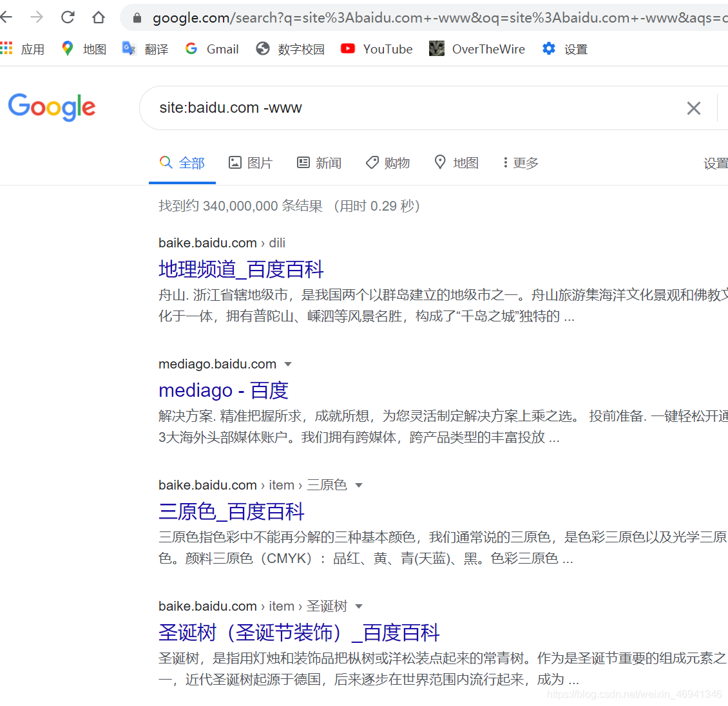Click the browser forward arrow
728x706 pixels.
(37, 17)
